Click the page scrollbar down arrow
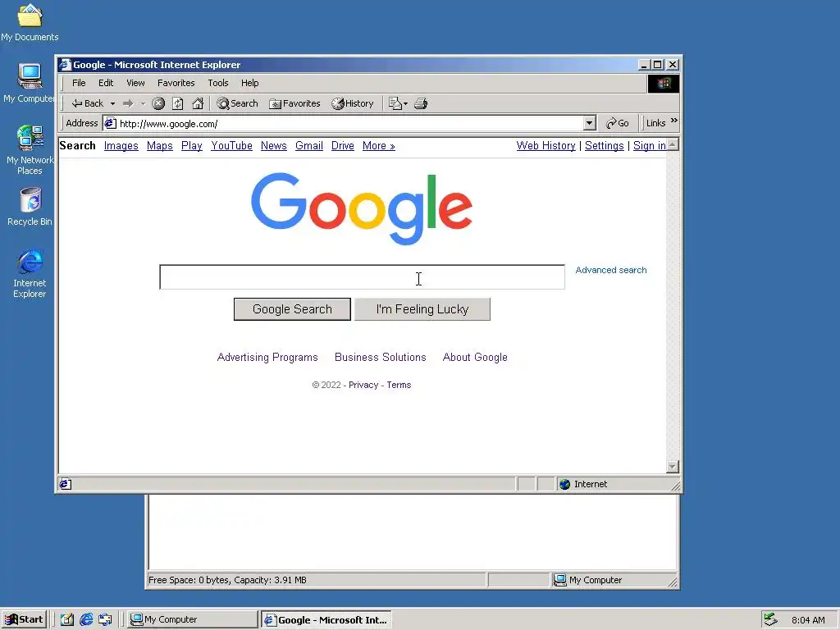The width and height of the screenshot is (840, 630). pyautogui.click(x=673, y=467)
